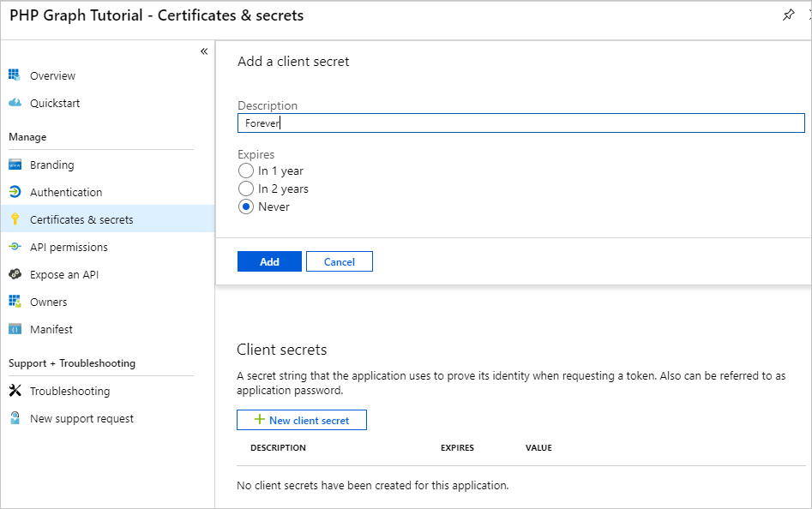Click the Support + Troubleshooting section label
The width and height of the screenshot is (812, 509).
point(72,363)
